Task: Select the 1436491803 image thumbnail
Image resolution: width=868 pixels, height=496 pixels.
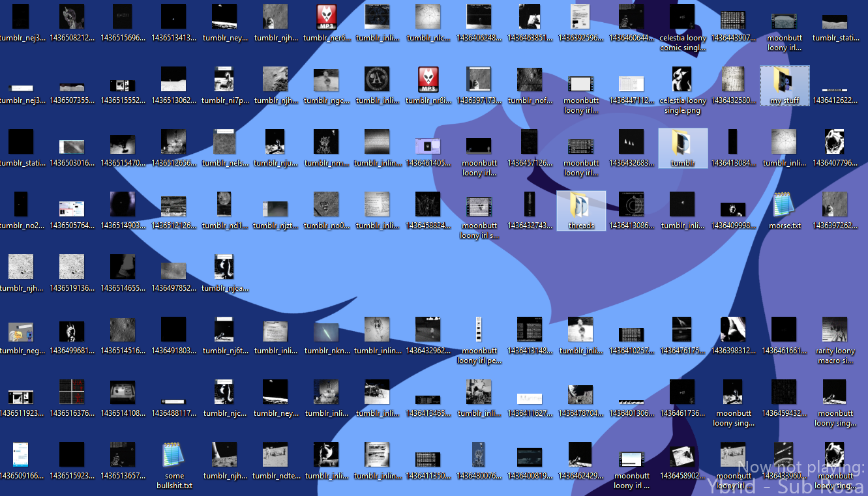Action: pos(174,329)
